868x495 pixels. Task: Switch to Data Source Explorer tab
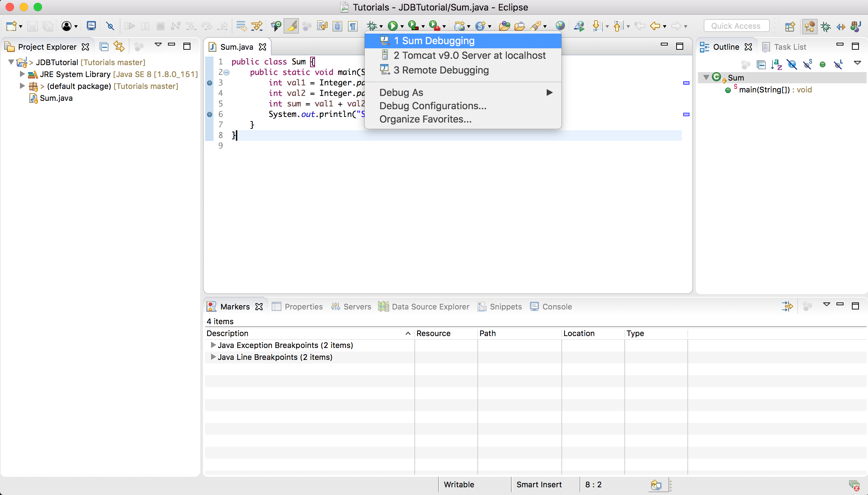point(423,307)
